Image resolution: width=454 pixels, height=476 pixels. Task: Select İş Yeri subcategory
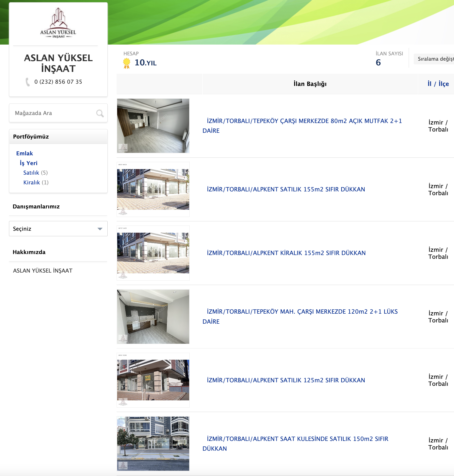coord(29,163)
